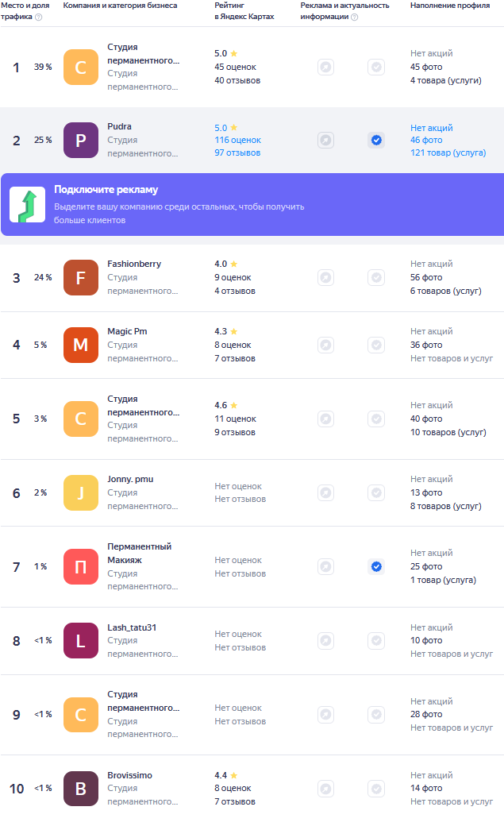504x826 pixels.
Task: Click the «45 оценок» text in rank 1 row
Action: pyautogui.click(x=235, y=67)
